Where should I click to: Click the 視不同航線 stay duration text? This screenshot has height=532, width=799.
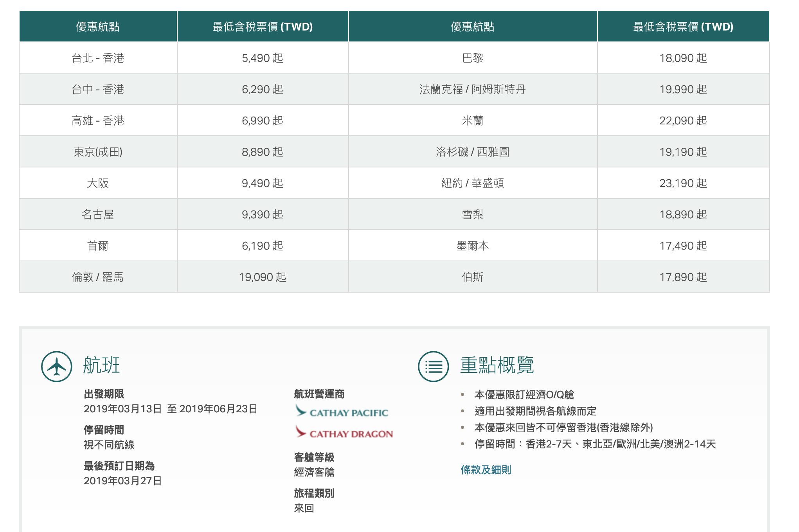click(x=109, y=445)
